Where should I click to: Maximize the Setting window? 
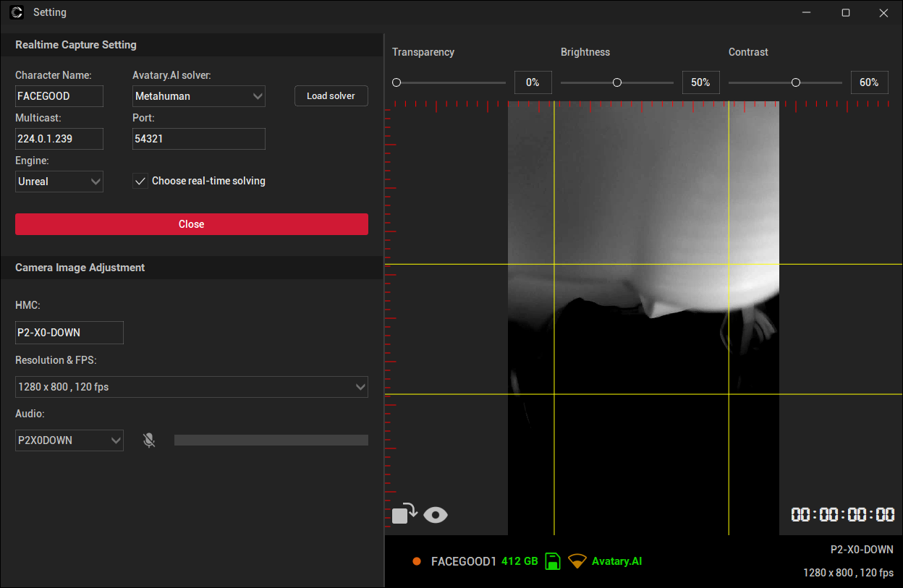pos(846,13)
